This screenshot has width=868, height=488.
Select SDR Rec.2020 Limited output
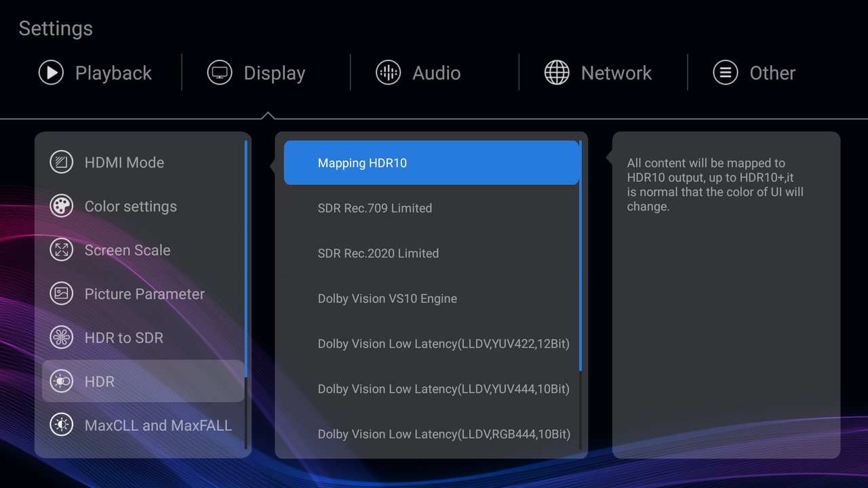(431, 253)
